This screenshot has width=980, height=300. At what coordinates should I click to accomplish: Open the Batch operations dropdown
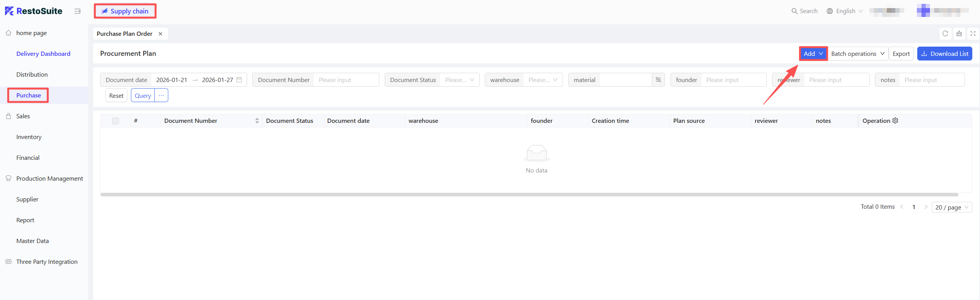858,54
